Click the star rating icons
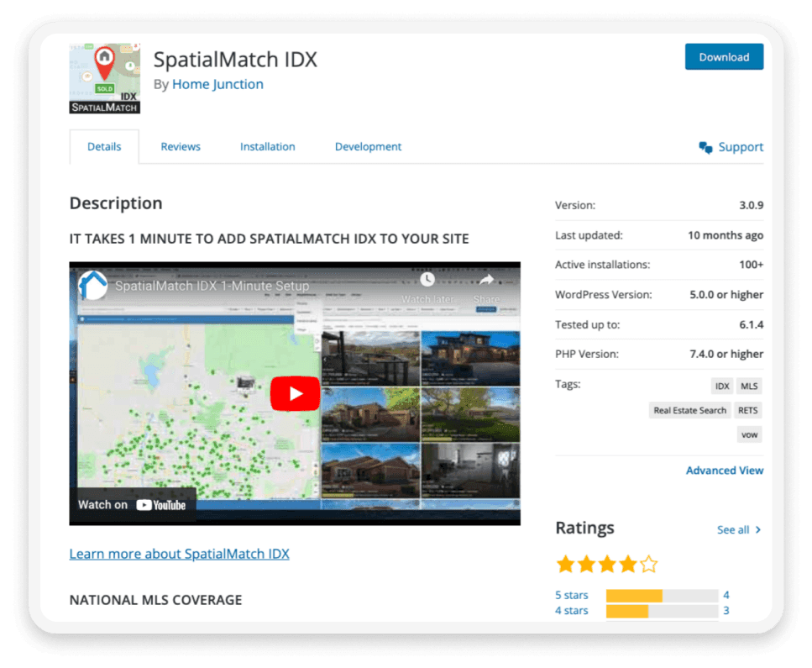 606,564
